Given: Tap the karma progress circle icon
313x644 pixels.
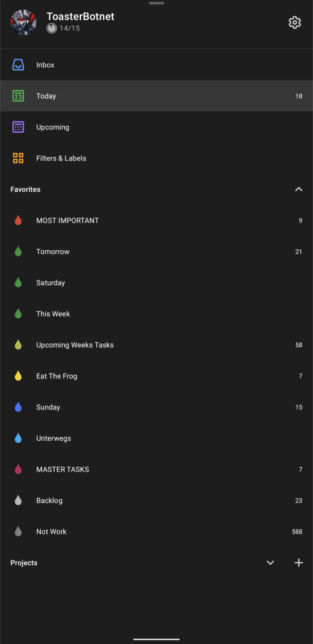Looking at the screenshot, I should 52,28.
